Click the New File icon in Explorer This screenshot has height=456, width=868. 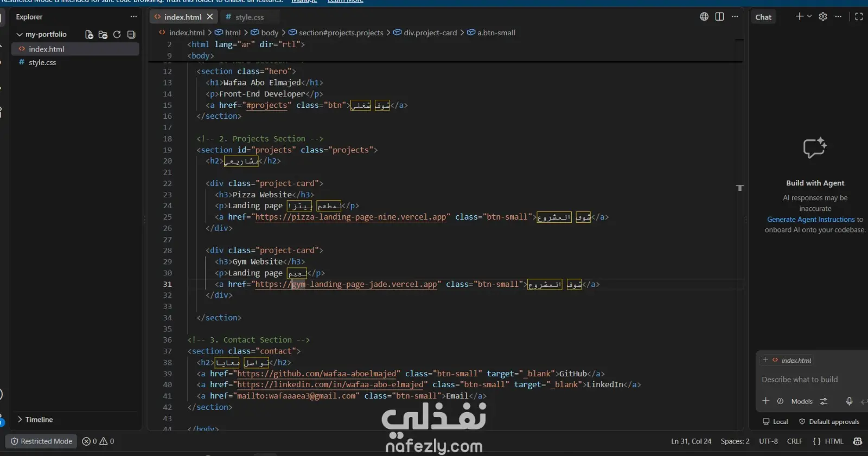point(89,35)
